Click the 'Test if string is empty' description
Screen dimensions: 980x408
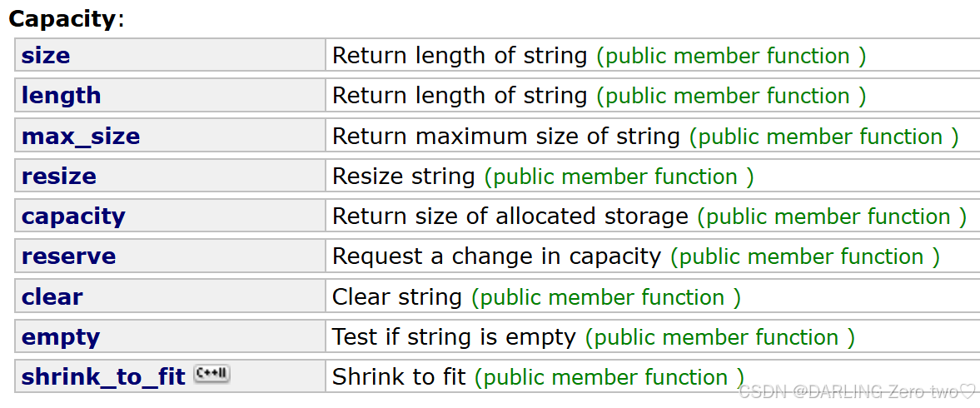pyautogui.click(x=454, y=337)
